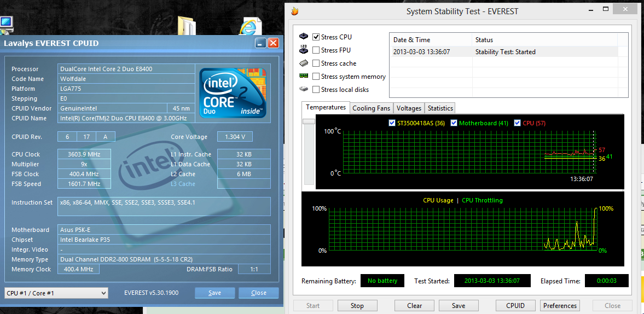The image size is (644, 314).
Task: Click the instruction set text field
Action: [x=164, y=206]
